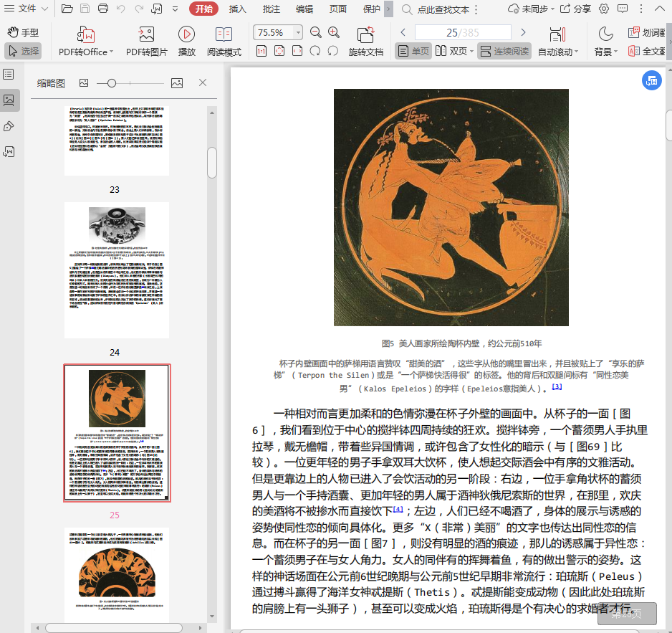
Task: Go to the next page arrow
Action: point(523,32)
